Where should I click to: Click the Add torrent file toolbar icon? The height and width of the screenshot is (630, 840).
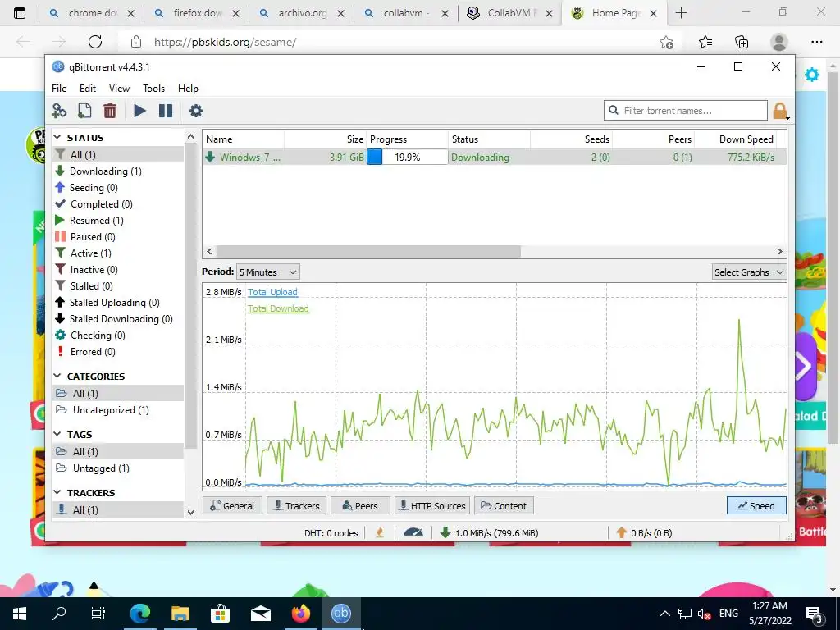pos(84,111)
